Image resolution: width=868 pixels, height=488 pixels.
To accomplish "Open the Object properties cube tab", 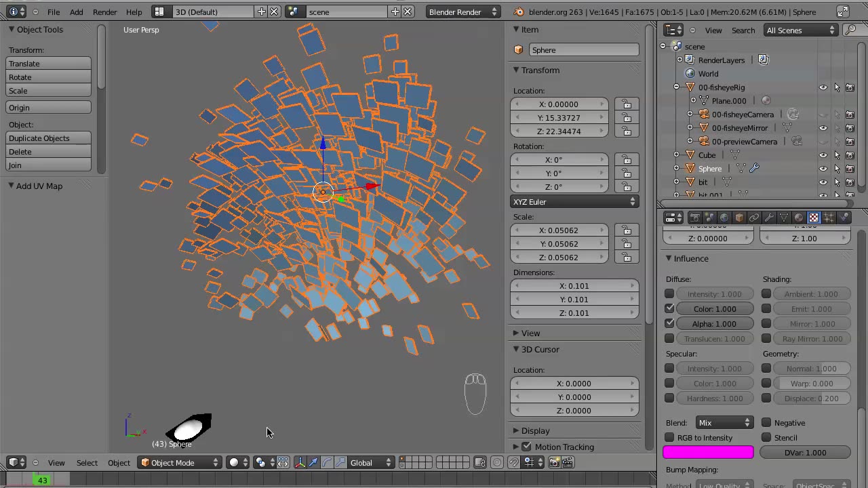I will click(739, 218).
